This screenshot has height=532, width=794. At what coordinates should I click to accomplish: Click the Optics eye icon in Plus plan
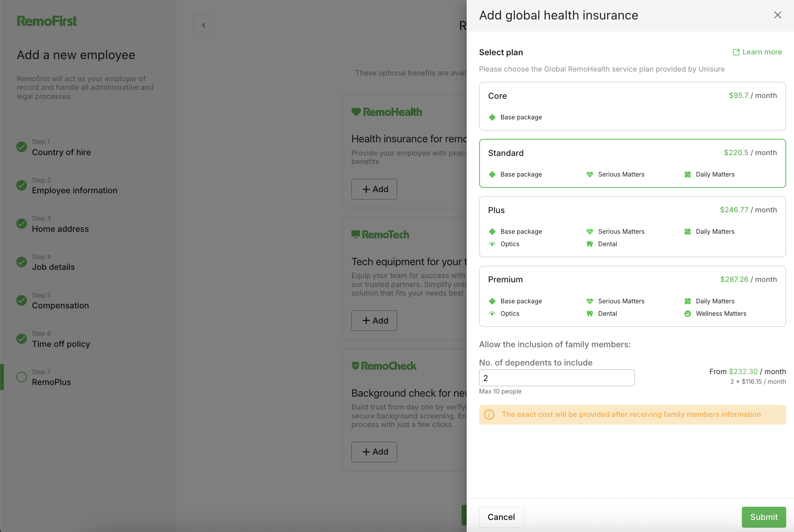click(x=492, y=244)
